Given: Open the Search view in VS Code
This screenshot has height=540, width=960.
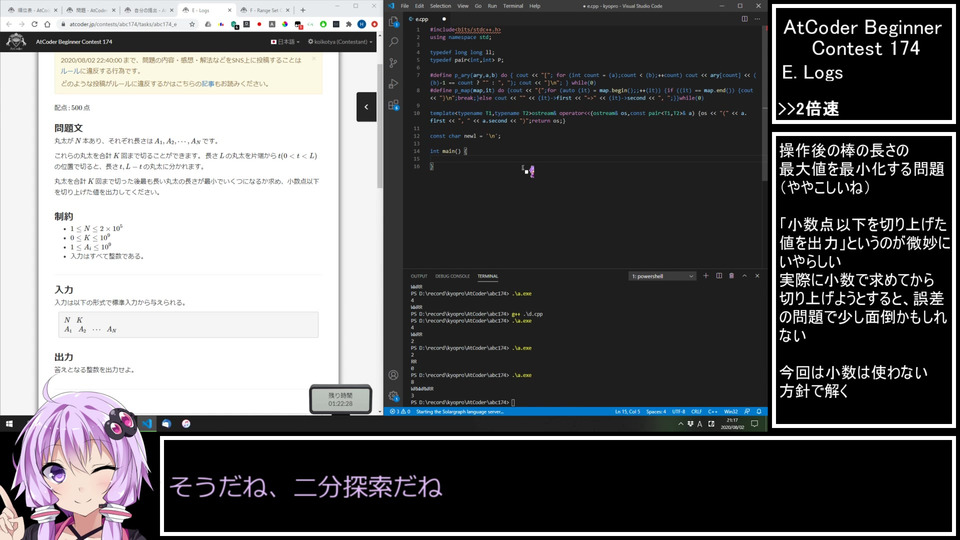Looking at the screenshot, I should click(x=394, y=42).
